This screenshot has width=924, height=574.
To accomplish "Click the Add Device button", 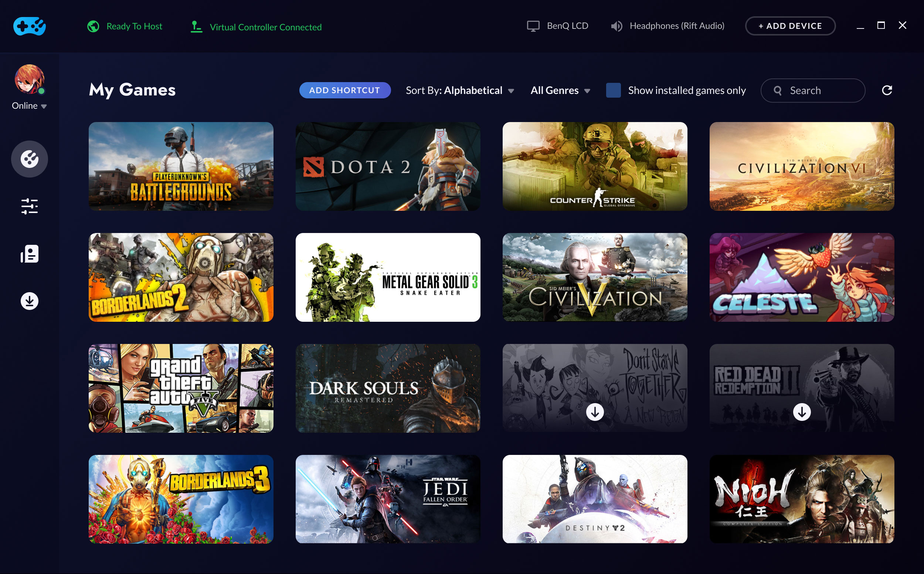I will click(790, 26).
